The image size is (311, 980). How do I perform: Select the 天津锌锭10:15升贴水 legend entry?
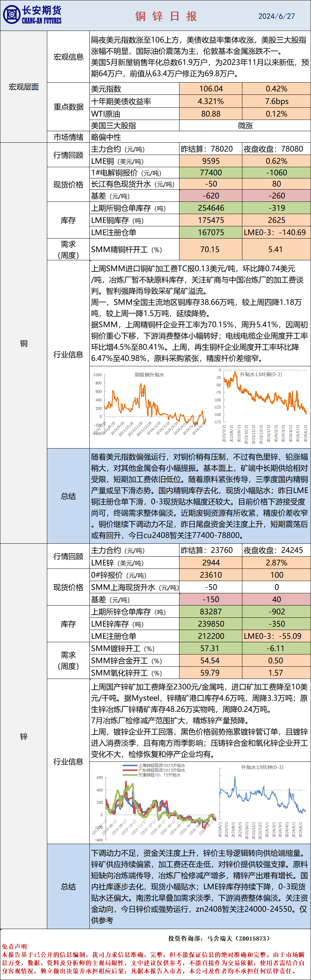coord(151,775)
